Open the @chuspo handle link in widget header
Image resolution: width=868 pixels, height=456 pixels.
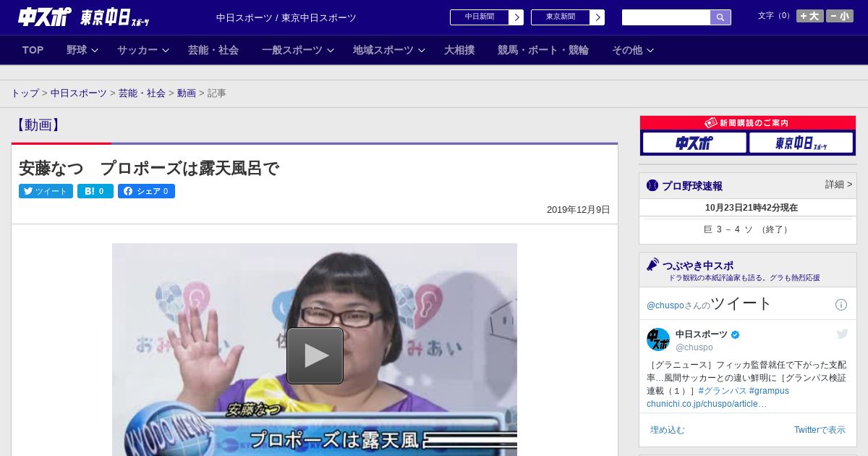pyautogui.click(x=665, y=305)
